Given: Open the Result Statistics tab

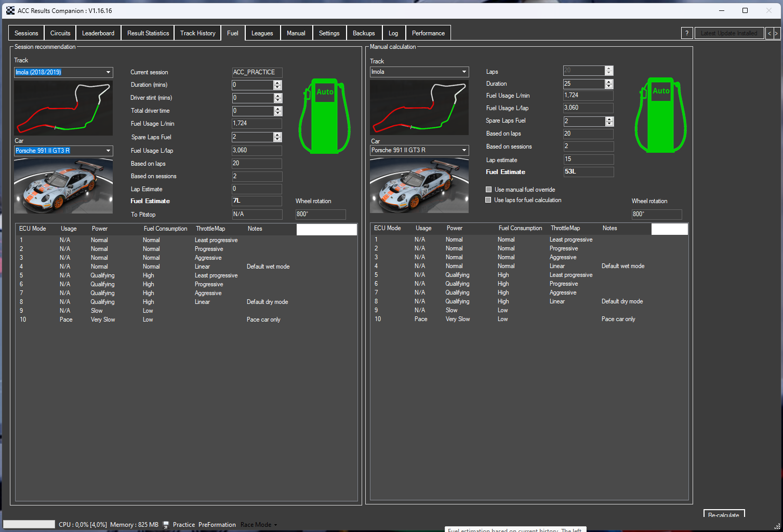Looking at the screenshot, I should pos(148,33).
